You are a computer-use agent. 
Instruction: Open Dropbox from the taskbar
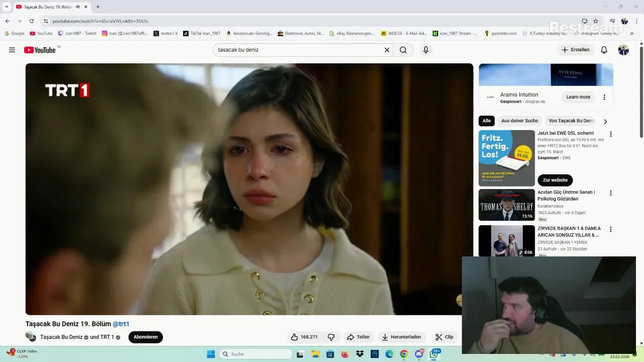click(x=360, y=354)
